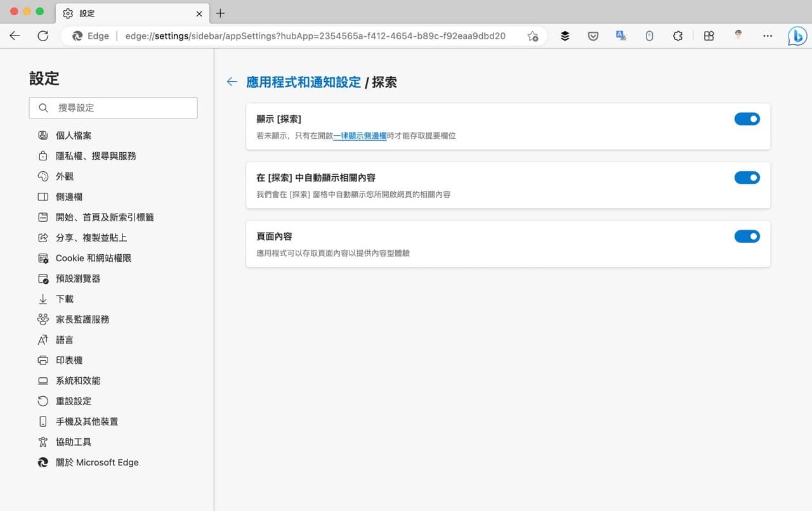Select the 設定 browser tab
The height and width of the screenshot is (511, 812).
point(133,13)
